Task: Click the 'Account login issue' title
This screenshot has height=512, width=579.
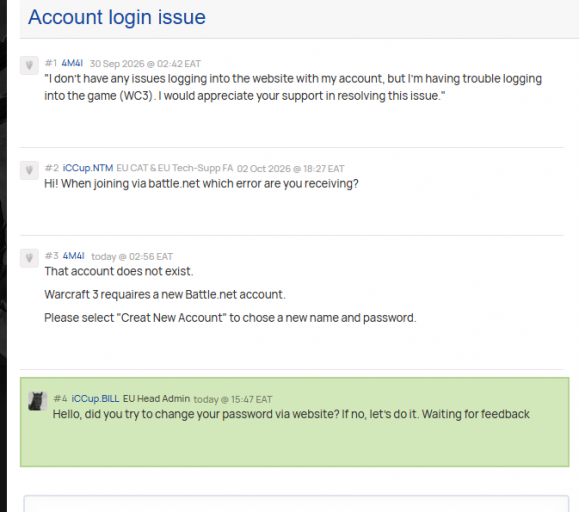Action: coord(117,17)
